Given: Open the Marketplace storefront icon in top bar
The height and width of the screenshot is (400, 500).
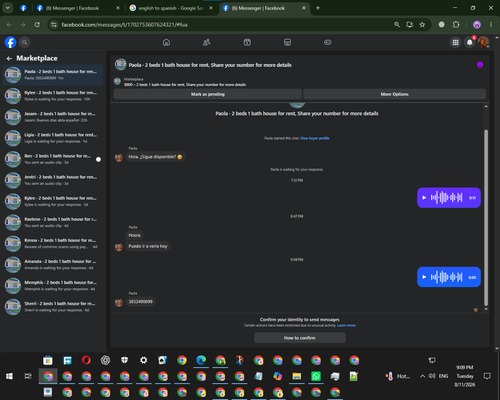Looking at the screenshot, I should click(287, 42).
